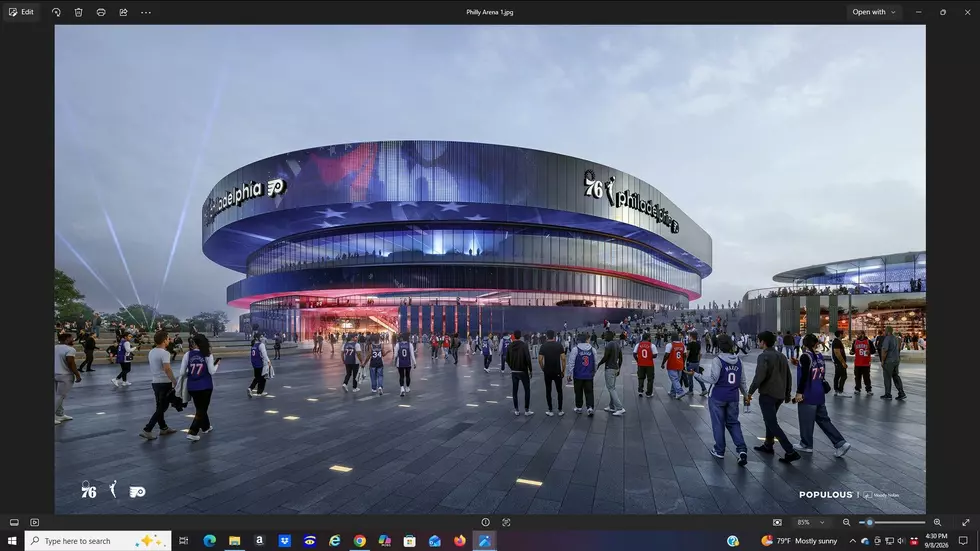The width and height of the screenshot is (980, 551).
Task: Open the notification center icon
Action: pyautogui.click(x=963, y=540)
